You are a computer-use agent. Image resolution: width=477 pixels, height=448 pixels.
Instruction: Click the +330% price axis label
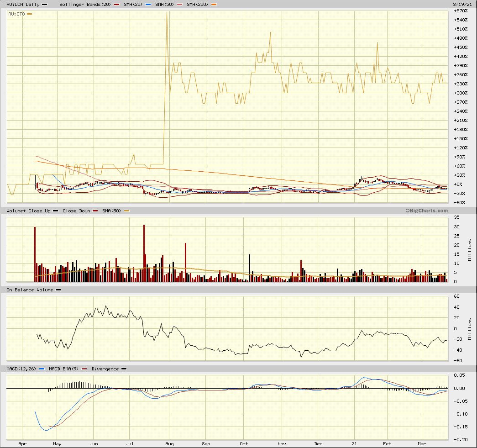point(461,84)
